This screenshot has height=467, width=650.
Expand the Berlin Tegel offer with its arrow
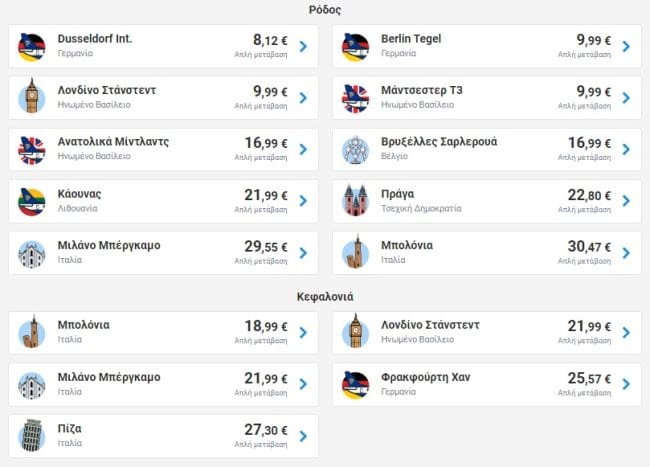tap(626, 46)
